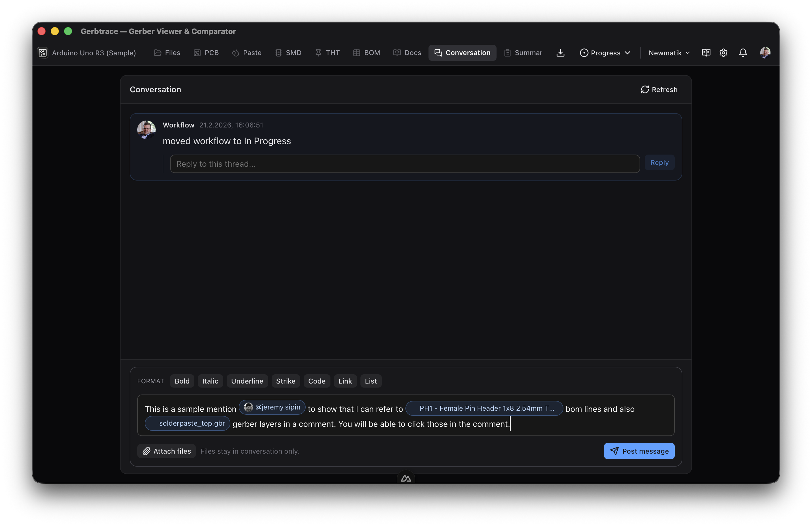
Task: Open the documentation book icon
Action: coord(706,52)
